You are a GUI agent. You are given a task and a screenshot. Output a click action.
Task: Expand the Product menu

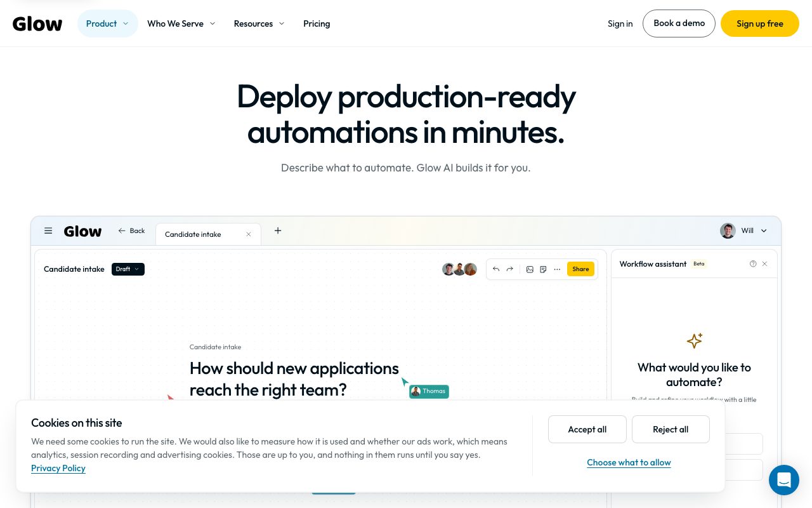pos(108,23)
